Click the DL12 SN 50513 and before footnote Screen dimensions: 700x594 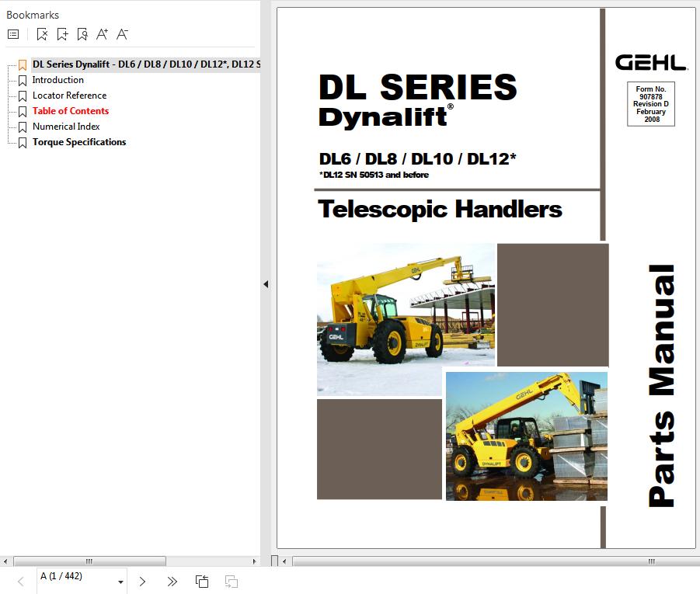[374, 175]
